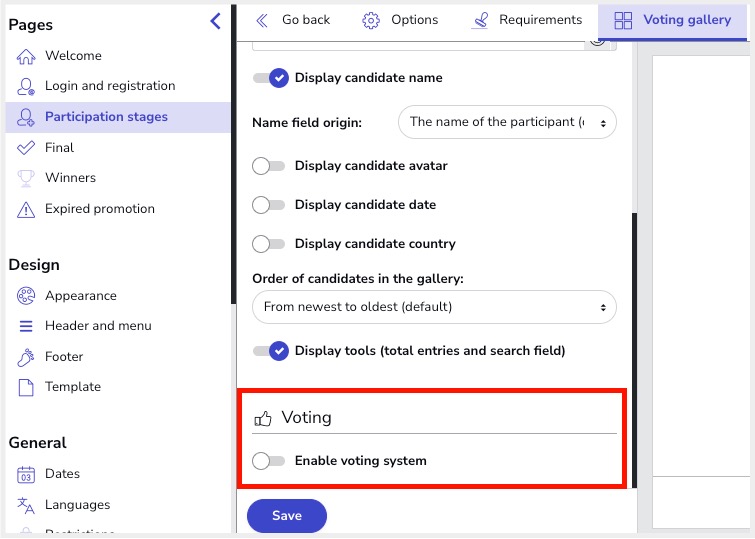Open Order of candidates dropdown
The image size is (755, 539).
(x=434, y=307)
